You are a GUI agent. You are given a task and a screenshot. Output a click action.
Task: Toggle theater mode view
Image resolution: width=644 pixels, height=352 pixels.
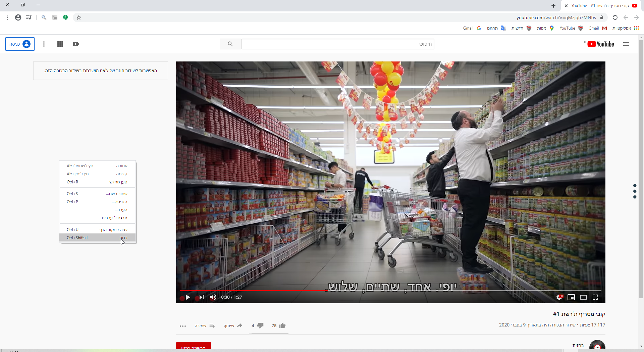pos(583,297)
